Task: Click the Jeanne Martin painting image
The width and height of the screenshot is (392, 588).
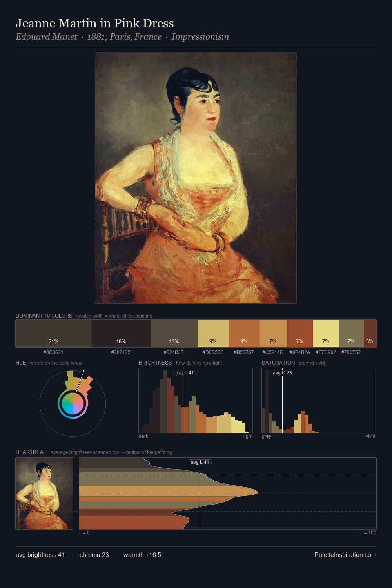Action: 196,178
